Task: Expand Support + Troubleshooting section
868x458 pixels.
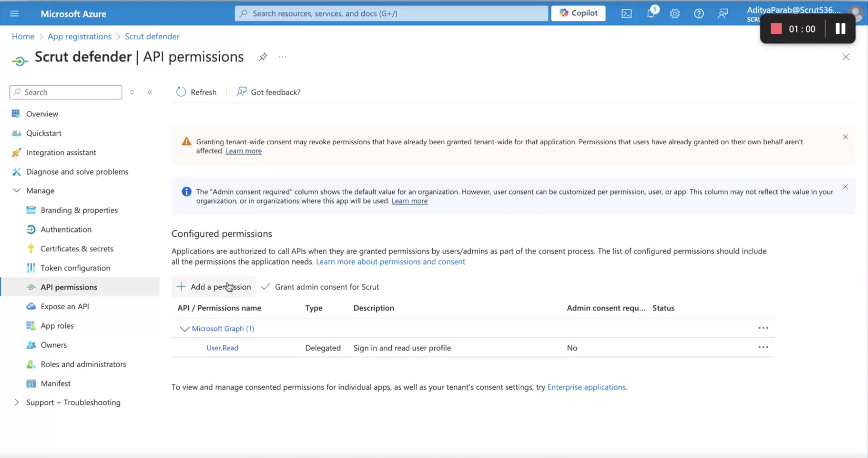Action: 16,402
